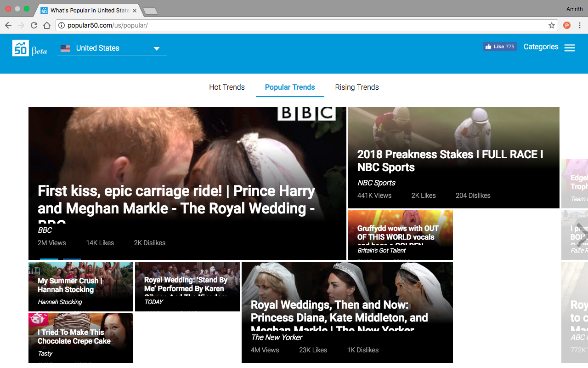Viewport: 588px width, 368px height.
Task: Open Gruffydd wows Britain's Got Talent tile
Action: 401,235
